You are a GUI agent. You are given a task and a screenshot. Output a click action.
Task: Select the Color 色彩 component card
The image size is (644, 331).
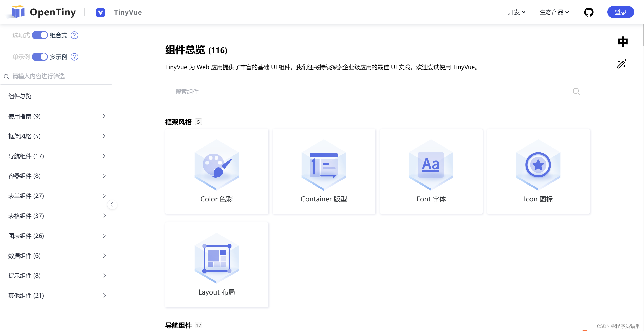pos(216,171)
